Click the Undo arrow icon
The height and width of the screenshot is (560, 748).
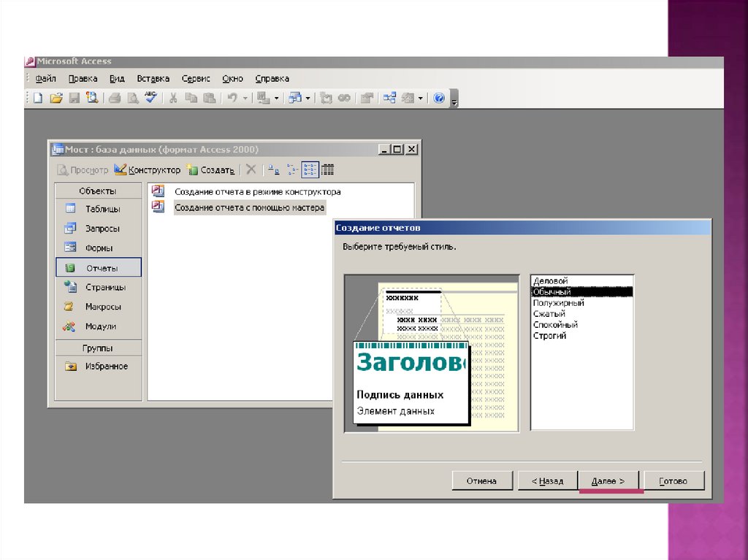(x=232, y=99)
